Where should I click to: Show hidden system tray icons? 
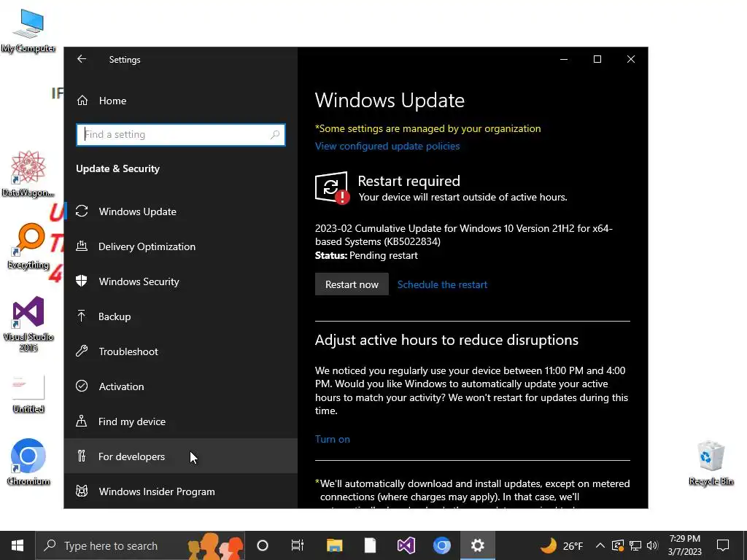600,545
